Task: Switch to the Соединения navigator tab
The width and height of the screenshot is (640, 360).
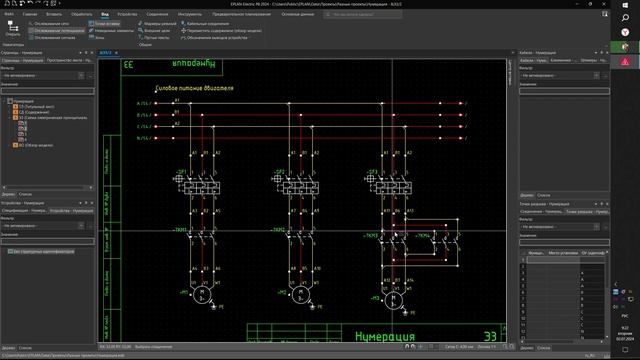Action: (x=541, y=211)
